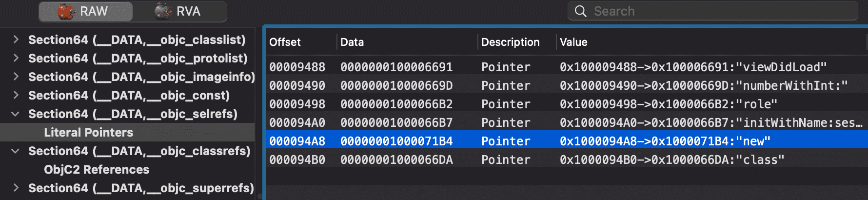This screenshot has height=200, width=868.
Task: Expand the __objc_superrefs section
Action: [x=16, y=188]
